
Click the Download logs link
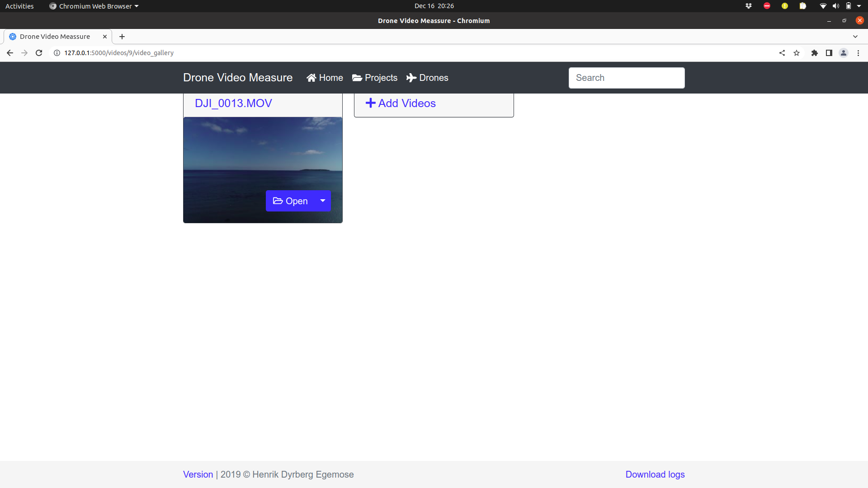[x=655, y=474]
